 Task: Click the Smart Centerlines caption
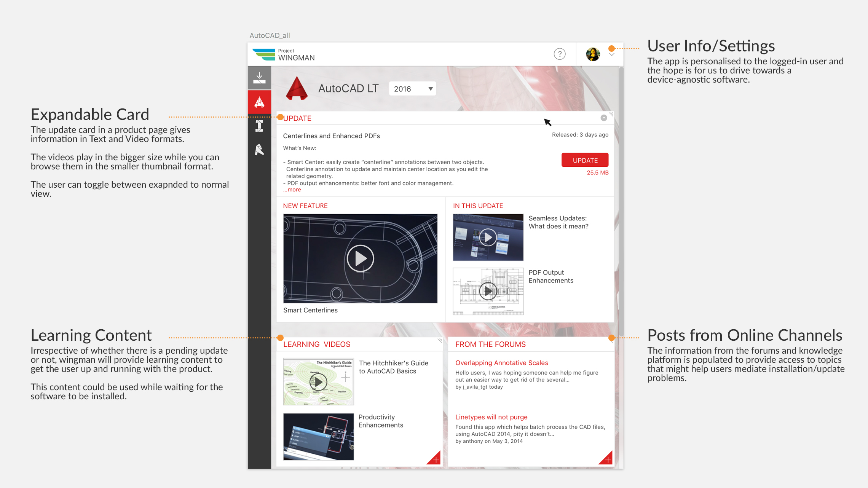coord(310,310)
